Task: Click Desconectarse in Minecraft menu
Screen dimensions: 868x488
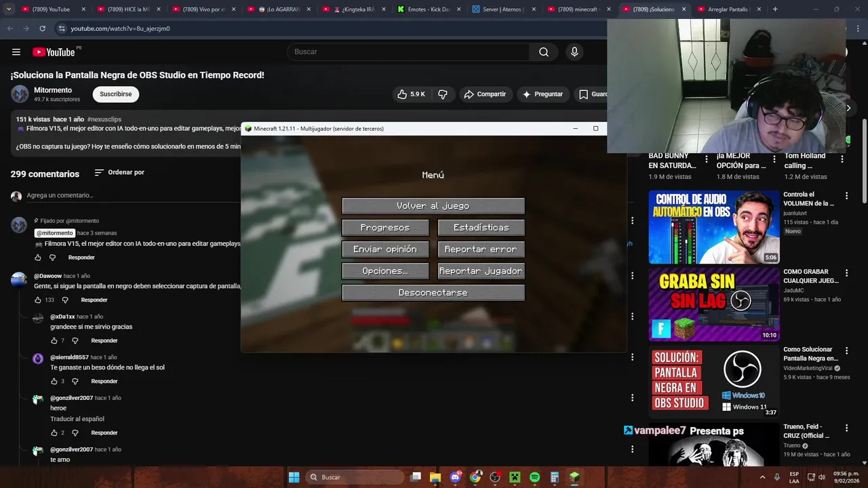Action: coord(433,293)
